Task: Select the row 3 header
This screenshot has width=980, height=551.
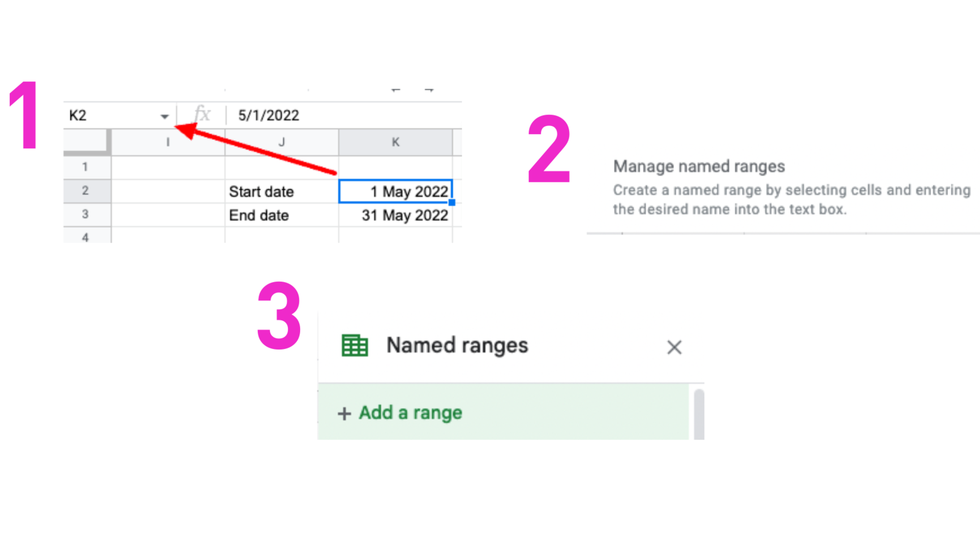Action: click(86, 215)
